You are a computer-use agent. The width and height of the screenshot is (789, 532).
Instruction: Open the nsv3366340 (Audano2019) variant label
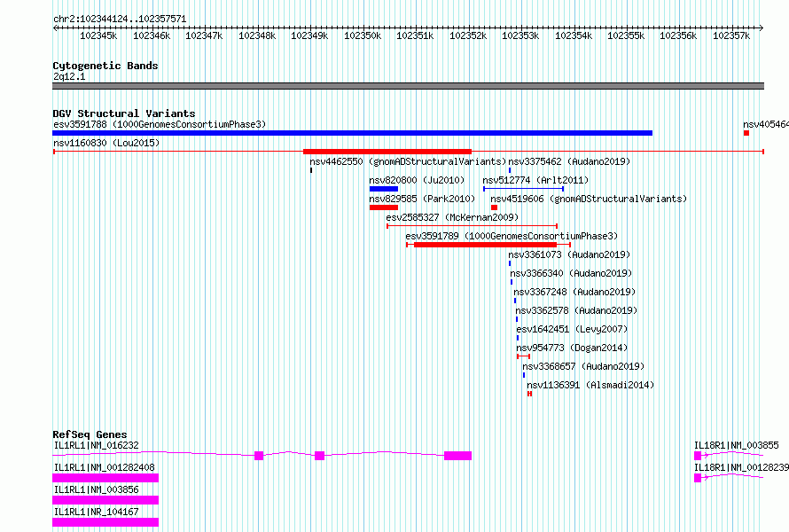(x=571, y=273)
